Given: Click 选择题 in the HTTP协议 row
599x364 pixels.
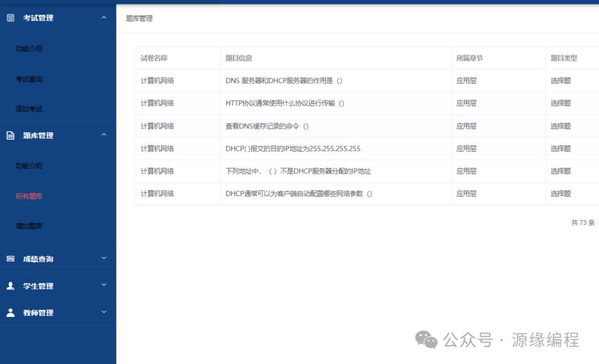Looking at the screenshot, I should 561,103.
